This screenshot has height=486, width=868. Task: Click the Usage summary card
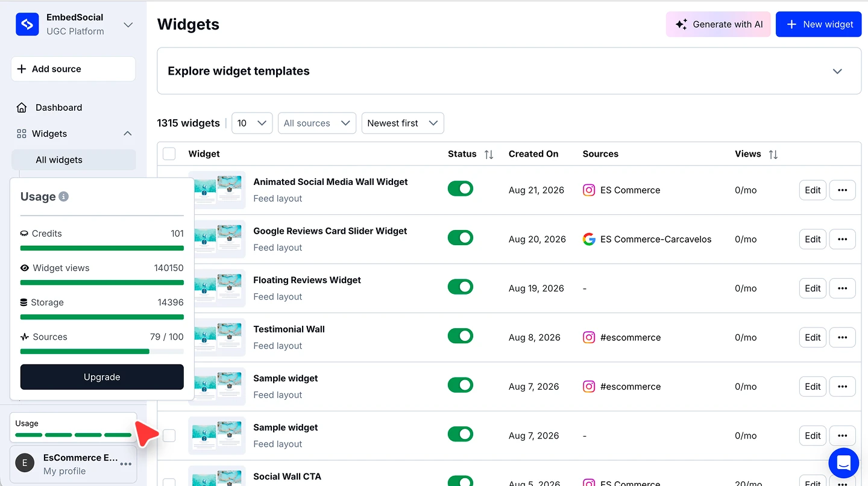tap(74, 428)
